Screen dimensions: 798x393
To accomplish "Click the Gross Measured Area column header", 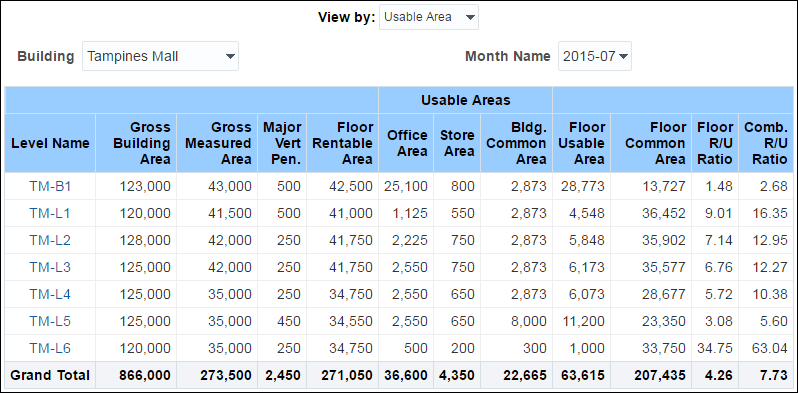I will click(217, 143).
